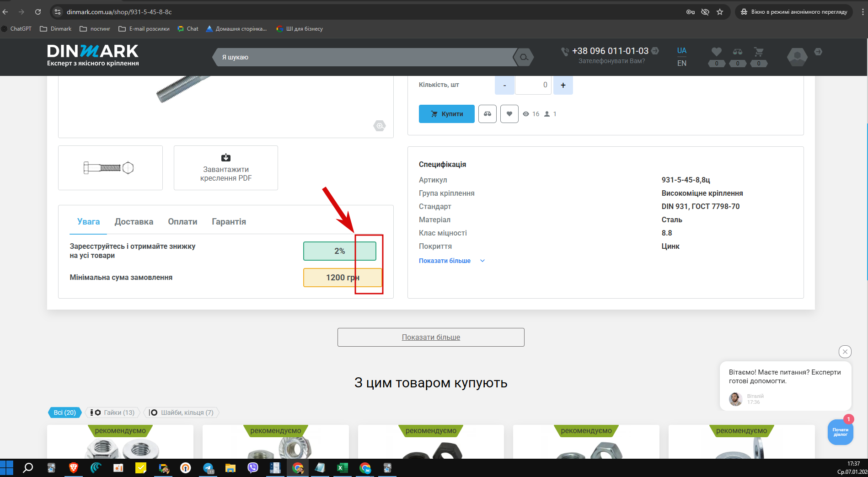This screenshot has width=868, height=477.
Task: Switch site language to UA
Action: 681,51
